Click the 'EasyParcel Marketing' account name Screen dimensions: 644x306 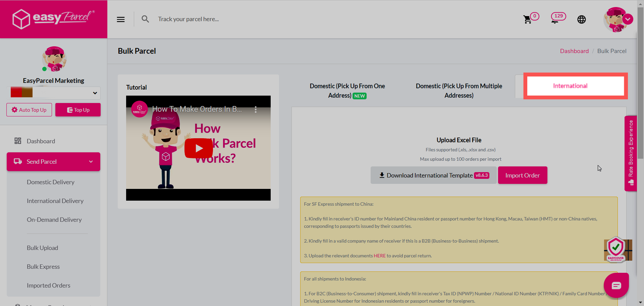(x=54, y=81)
